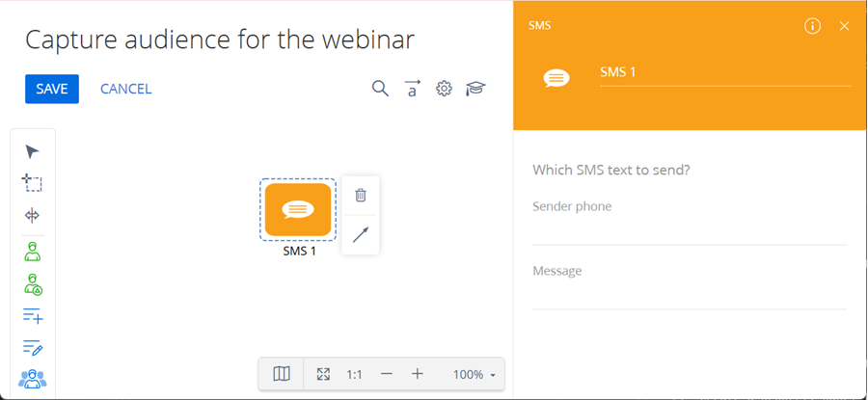
Task: Activate the rectangular selection tool
Action: click(32, 183)
